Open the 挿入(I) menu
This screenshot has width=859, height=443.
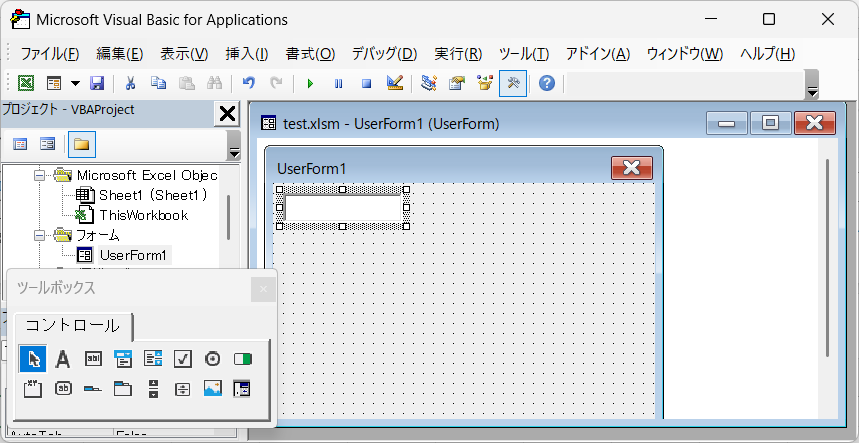point(247,54)
